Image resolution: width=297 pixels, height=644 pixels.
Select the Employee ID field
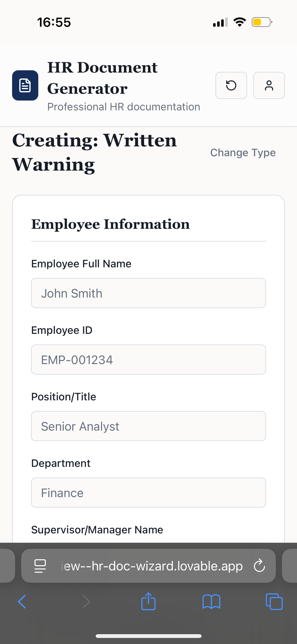click(148, 360)
